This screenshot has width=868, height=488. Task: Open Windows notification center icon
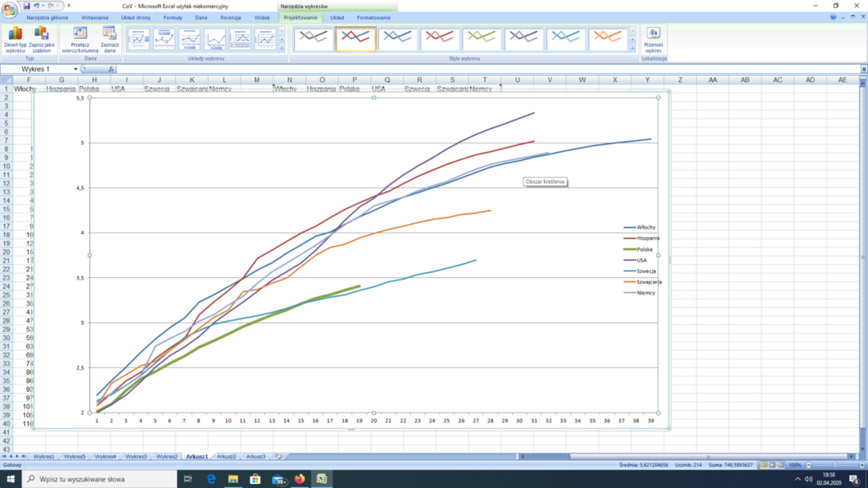pyautogui.click(x=854, y=479)
